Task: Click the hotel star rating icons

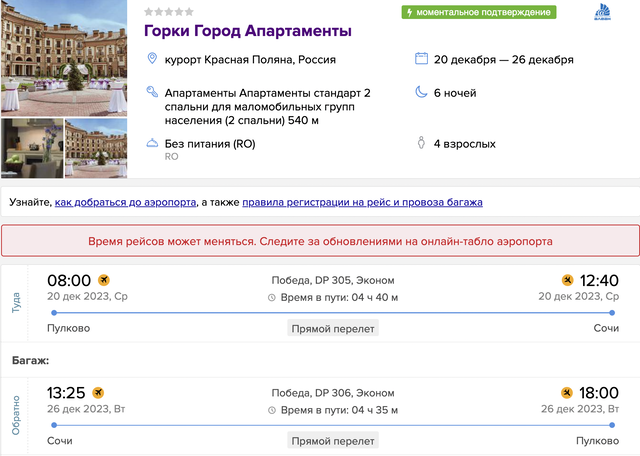Action: tap(169, 12)
